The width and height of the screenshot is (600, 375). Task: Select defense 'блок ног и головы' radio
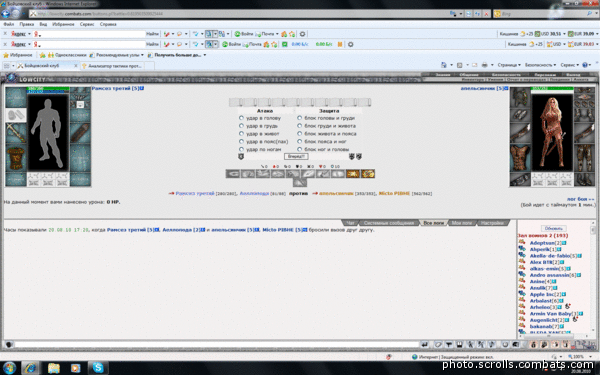(300, 149)
